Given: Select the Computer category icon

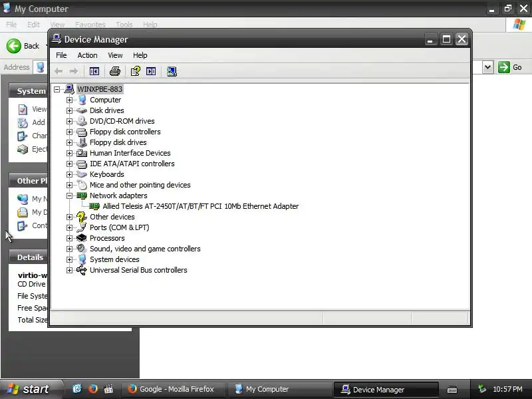Looking at the screenshot, I should [82, 100].
